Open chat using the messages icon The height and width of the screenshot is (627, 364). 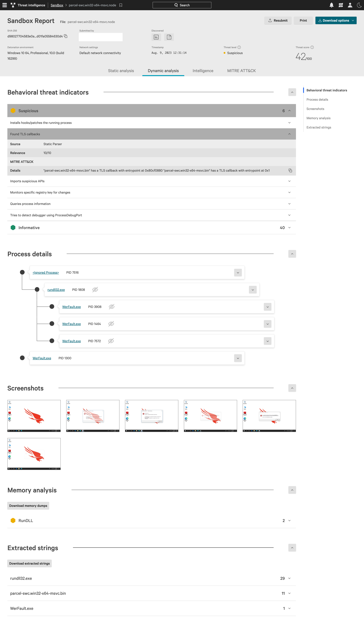point(341,5)
